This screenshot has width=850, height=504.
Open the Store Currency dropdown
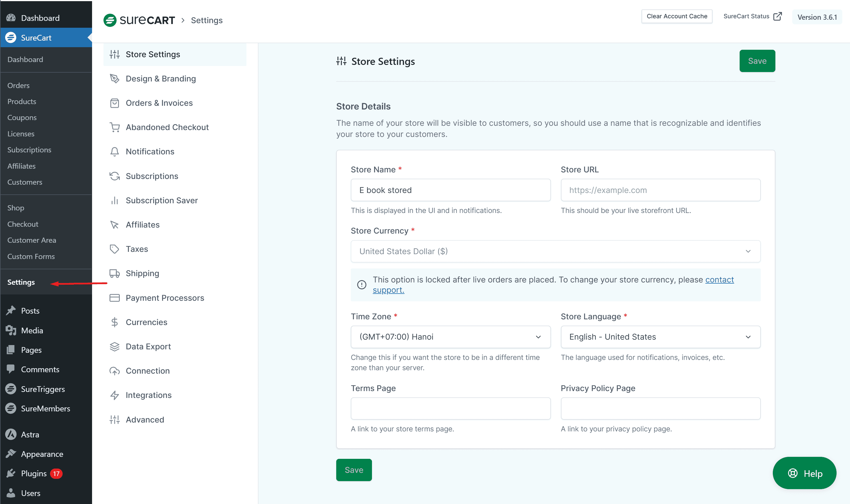pyautogui.click(x=555, y=251)
